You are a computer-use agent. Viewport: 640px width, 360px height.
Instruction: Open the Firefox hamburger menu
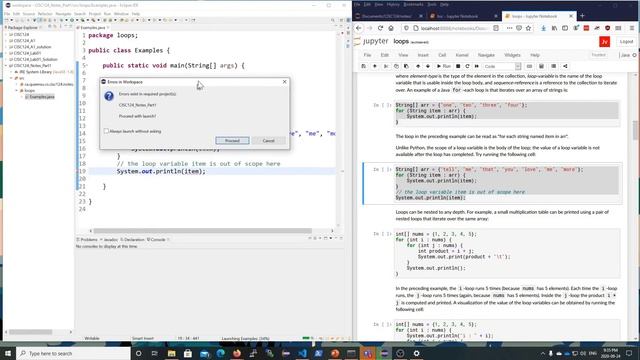[x=631, y=28]
